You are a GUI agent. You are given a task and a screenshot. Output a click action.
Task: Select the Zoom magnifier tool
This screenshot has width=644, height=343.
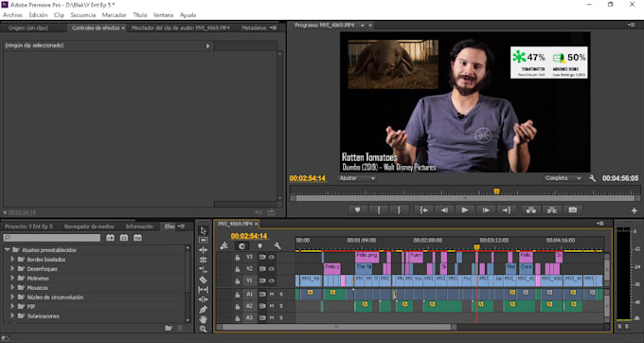[203, 329]
